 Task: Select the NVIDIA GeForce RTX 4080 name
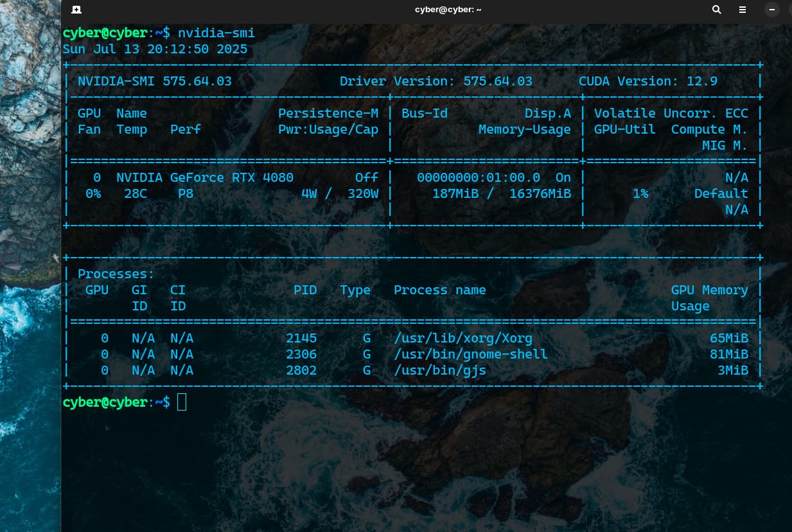pyautogui.click(x=205, y=178)
